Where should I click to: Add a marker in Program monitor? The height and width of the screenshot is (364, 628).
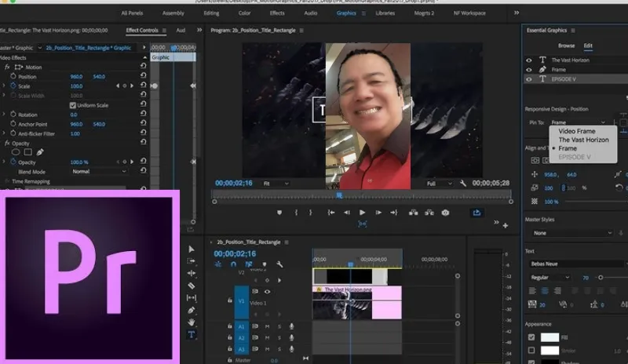pyautogui.click(x=279, y=213)
